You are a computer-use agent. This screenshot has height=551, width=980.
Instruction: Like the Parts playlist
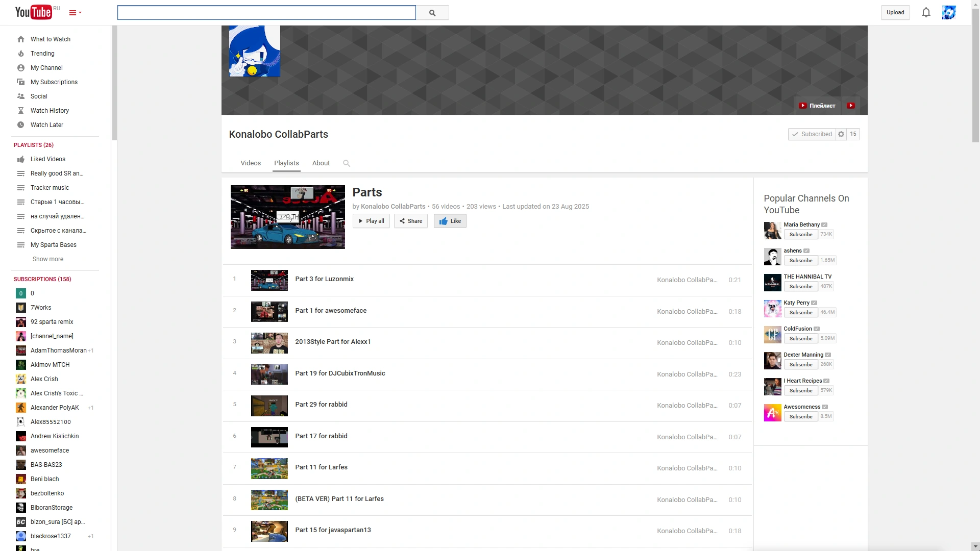point(450,221)
